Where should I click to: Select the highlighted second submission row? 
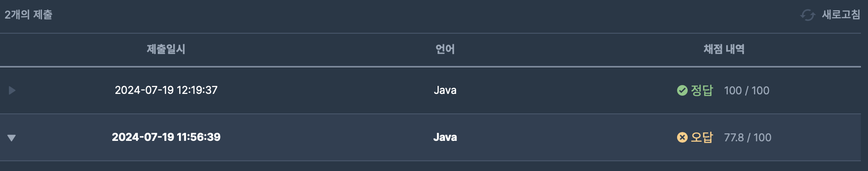(430, 137)
